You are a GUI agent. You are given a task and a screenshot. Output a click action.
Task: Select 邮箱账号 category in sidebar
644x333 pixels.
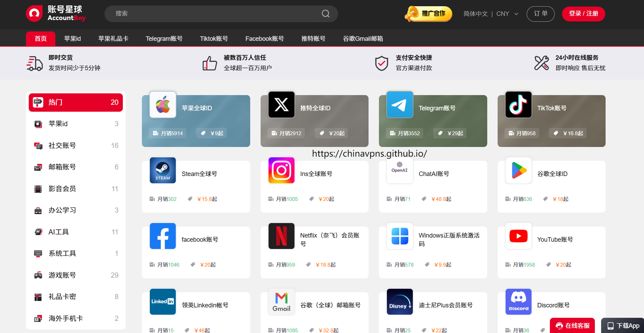click(x=76, y=167)
